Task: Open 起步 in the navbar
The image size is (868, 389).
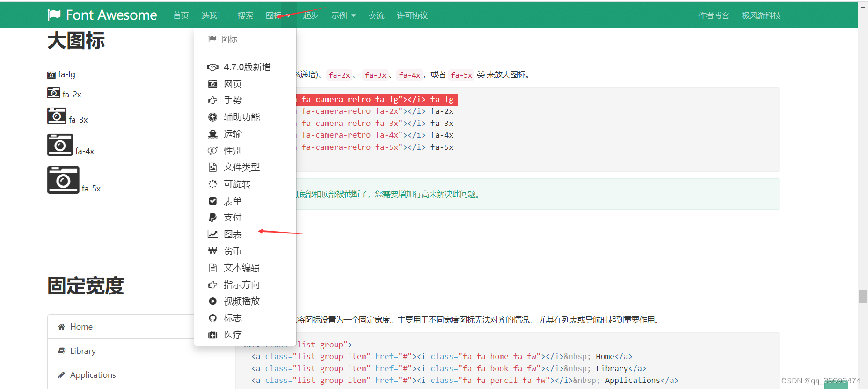Action: click(x=311, y=15)
